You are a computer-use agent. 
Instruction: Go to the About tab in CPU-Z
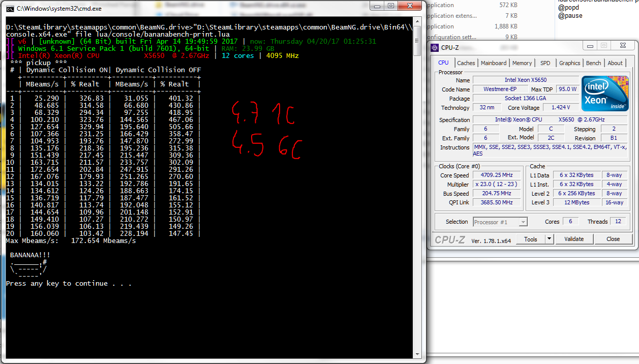(x=615, y=63)
